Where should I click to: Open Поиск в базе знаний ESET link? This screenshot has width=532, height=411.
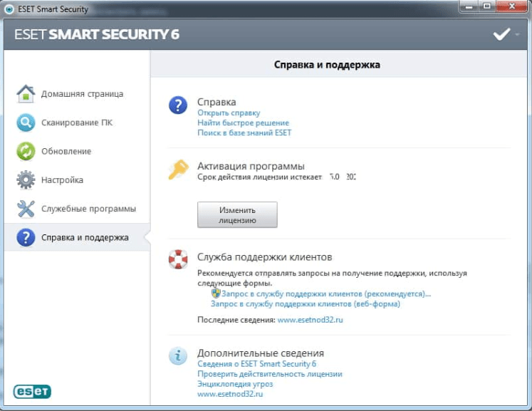tap(244, 132)
